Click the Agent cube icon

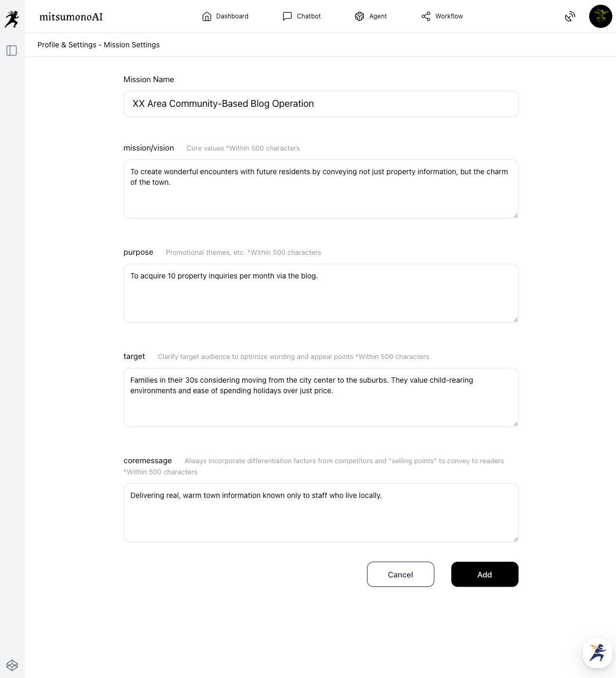[x=360, y=16]
